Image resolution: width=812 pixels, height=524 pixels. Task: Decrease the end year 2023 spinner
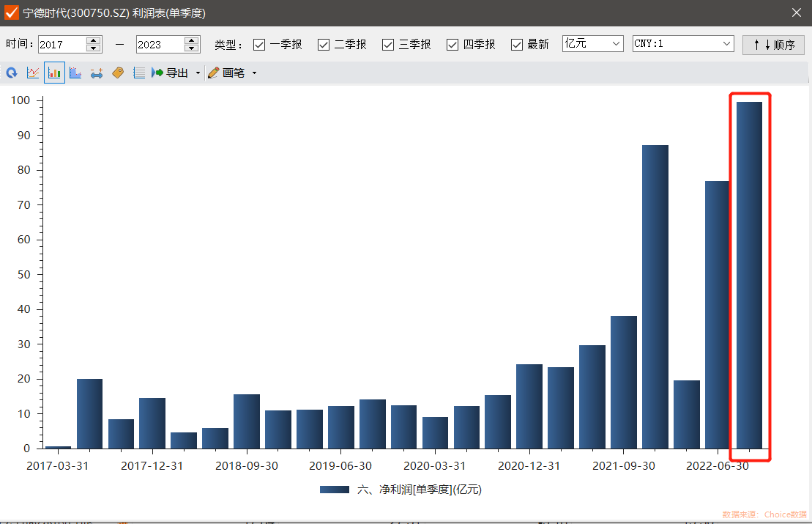pyautogui.click(x=192, y=48)
